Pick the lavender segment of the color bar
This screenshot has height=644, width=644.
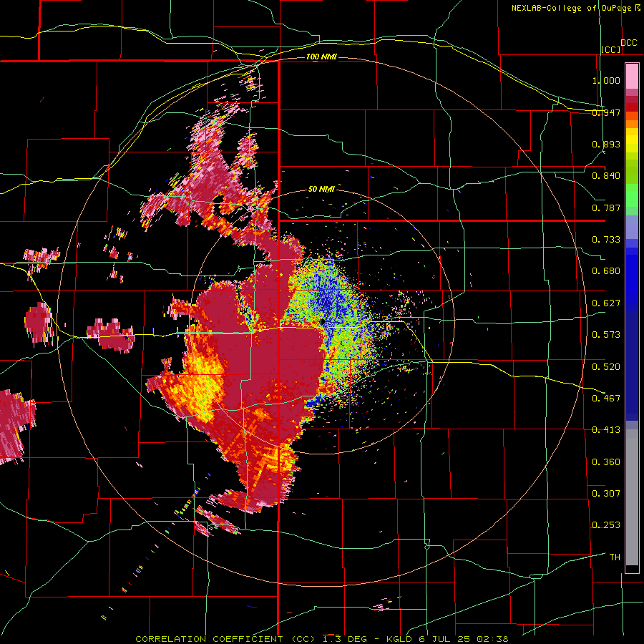632,227
